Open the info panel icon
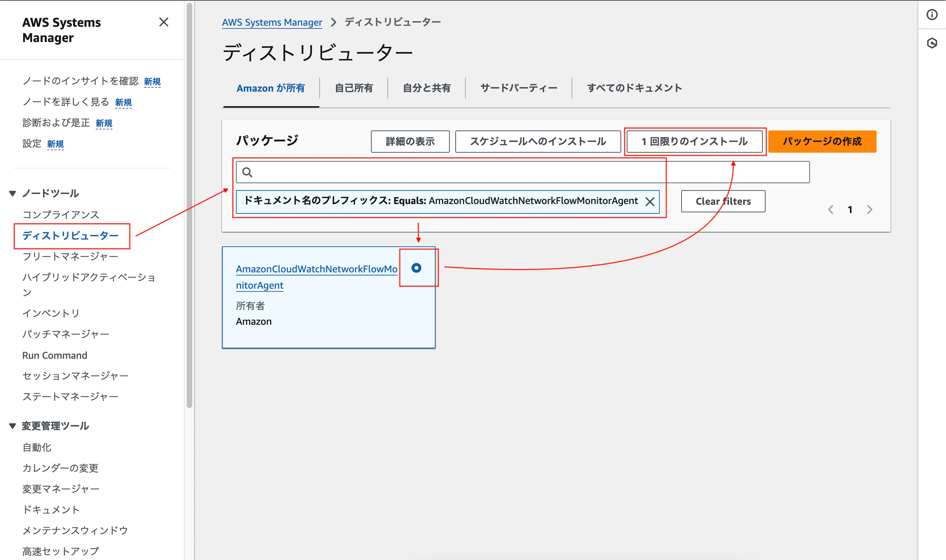The width and height of the screenshot is (946, 560). tap(932, 15)
